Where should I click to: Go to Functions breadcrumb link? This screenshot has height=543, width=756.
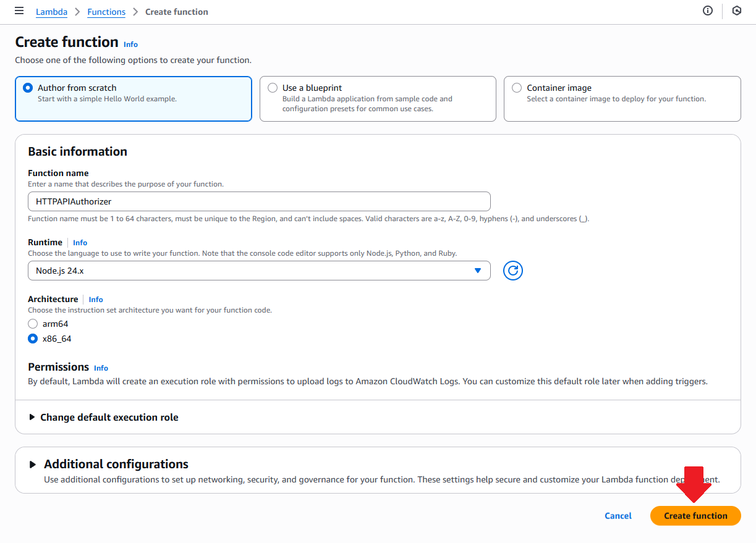point(106,12)
